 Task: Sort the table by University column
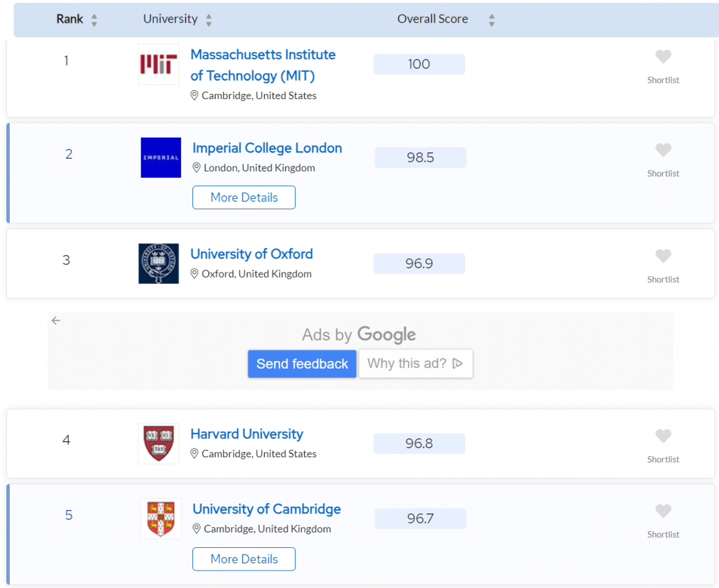click(209, 20)
